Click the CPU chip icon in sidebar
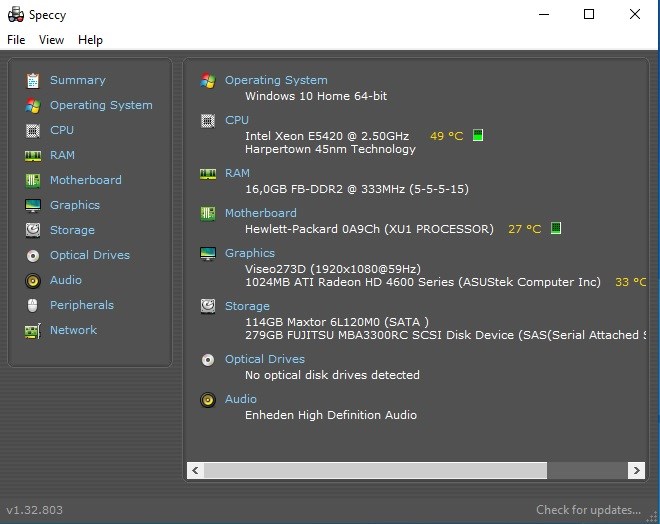This screenshot has height=524, width=660. [33, 130]
